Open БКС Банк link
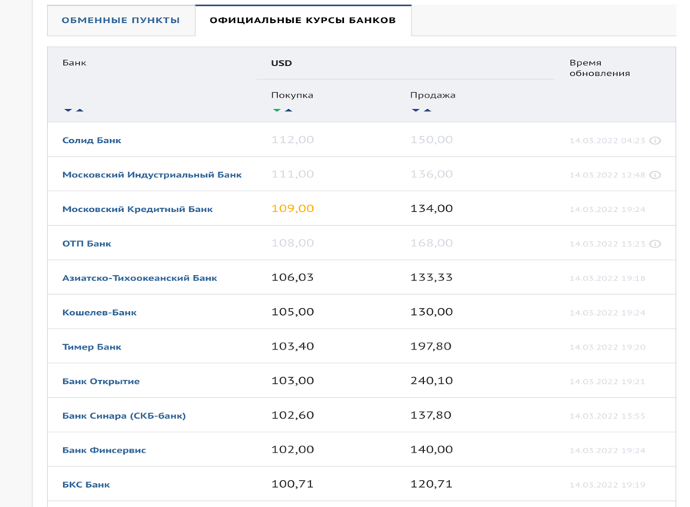The width and height of the screenshot is (690, 507). point(86,485)
